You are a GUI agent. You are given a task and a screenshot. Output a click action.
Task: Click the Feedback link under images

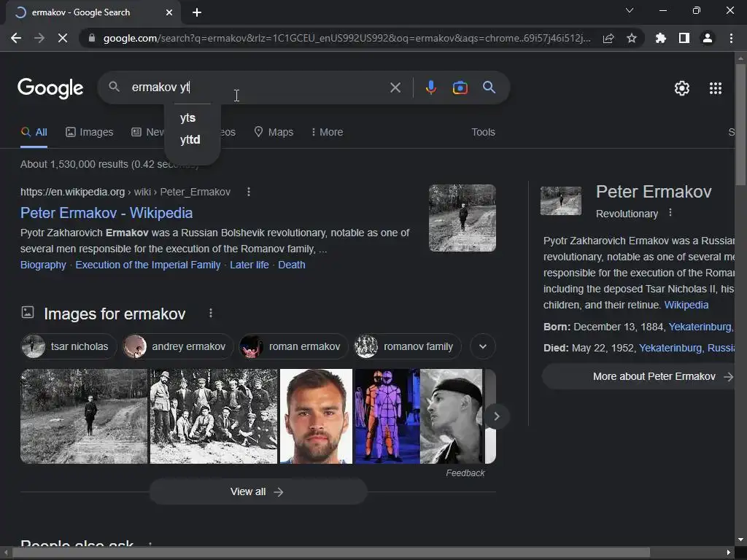[465, 472]
